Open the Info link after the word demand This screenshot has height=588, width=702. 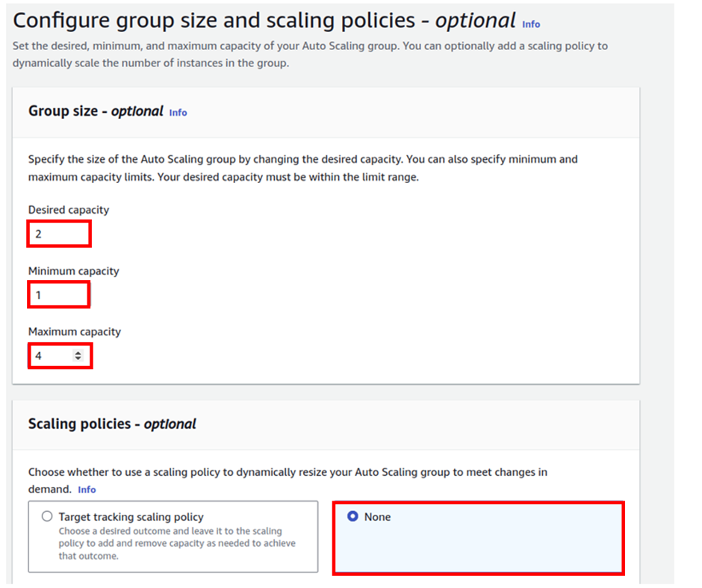87,489
